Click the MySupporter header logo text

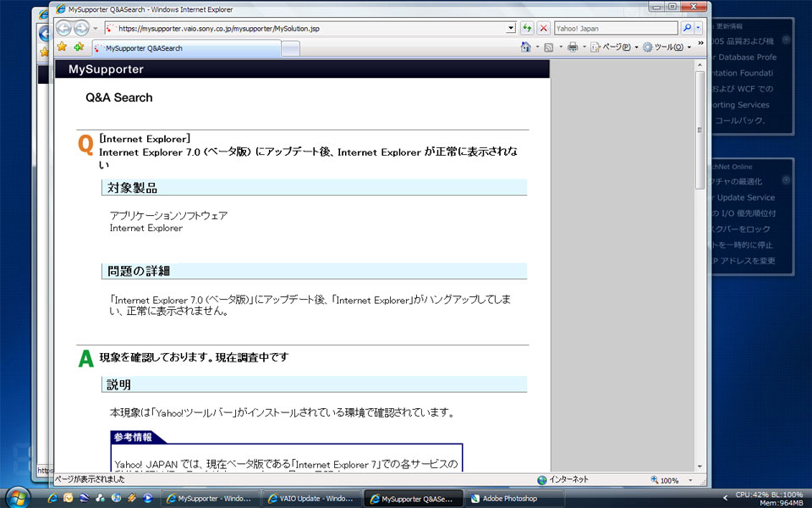(x=107, y=69)
